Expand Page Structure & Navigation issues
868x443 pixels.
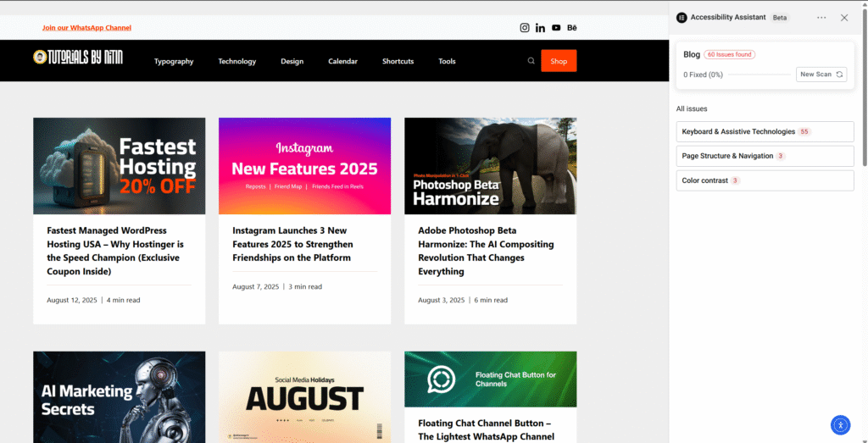pyautogui.click(x=765, y=156)
